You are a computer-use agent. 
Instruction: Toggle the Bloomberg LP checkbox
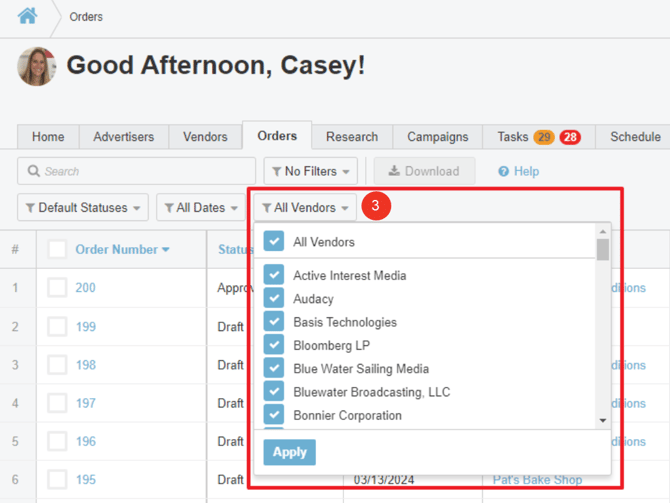coord(274,345)
